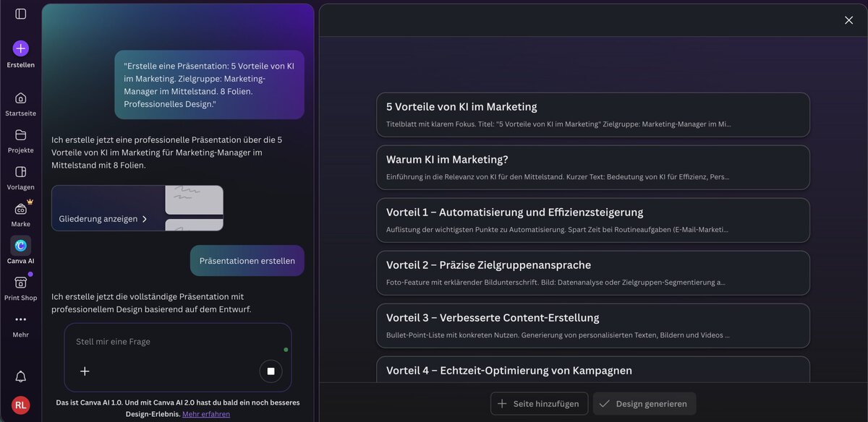Open the Vorlagen templates icon

(x=20, y=172)
